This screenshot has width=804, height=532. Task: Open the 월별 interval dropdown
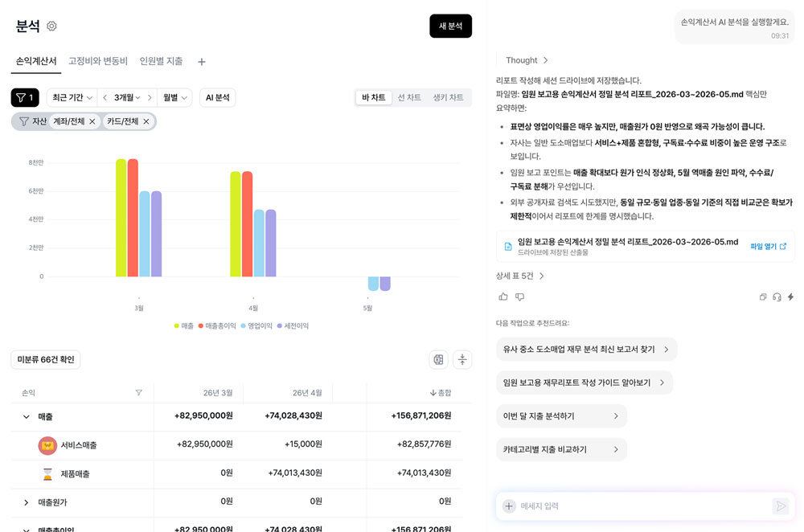[174, 97]
